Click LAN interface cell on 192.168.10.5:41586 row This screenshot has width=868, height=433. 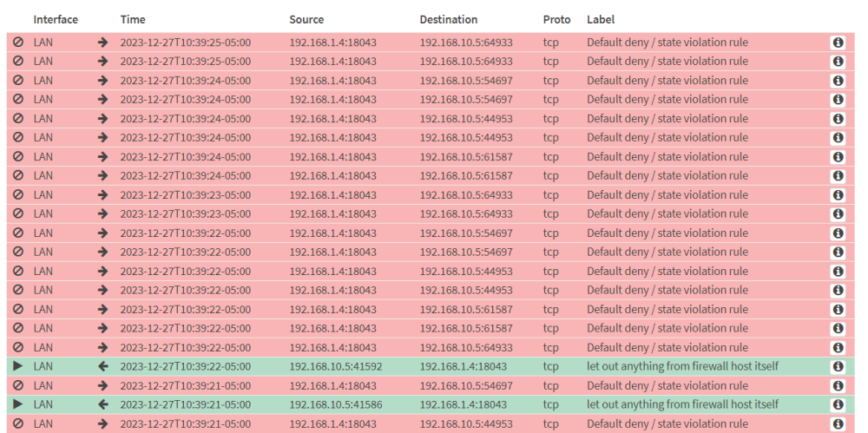[43, 404]
